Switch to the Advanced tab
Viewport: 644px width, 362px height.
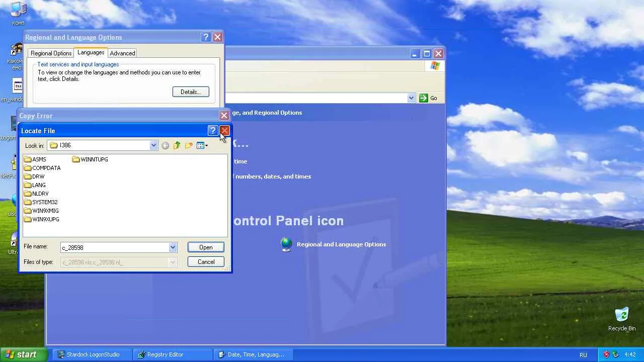tap(122, 53)
